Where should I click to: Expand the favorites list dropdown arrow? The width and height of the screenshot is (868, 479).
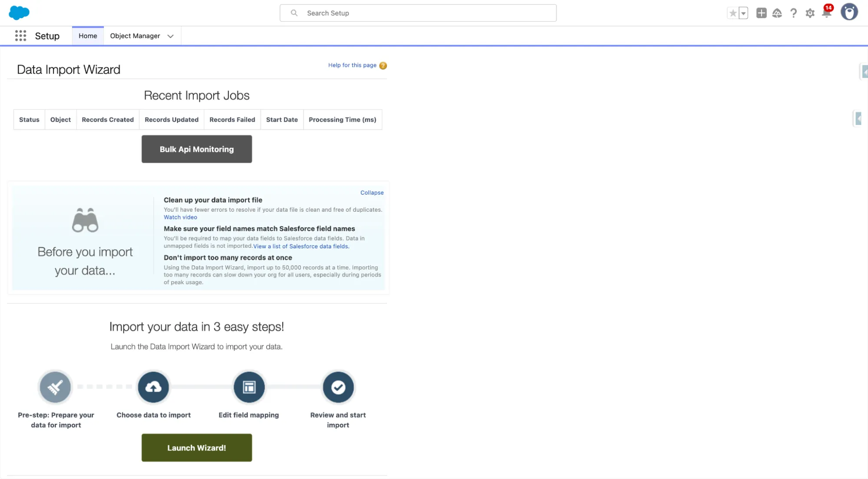click(x=743, y=13)
